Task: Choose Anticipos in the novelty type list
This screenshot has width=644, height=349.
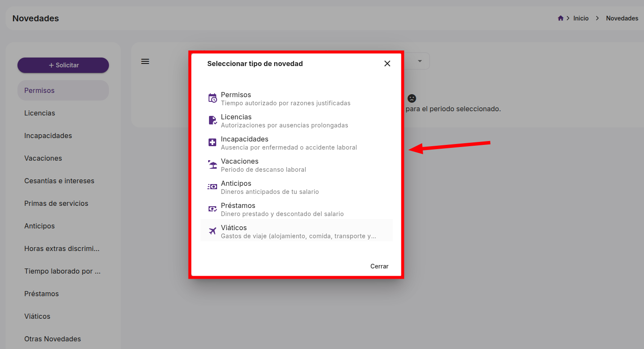Action: pos(297,187)
